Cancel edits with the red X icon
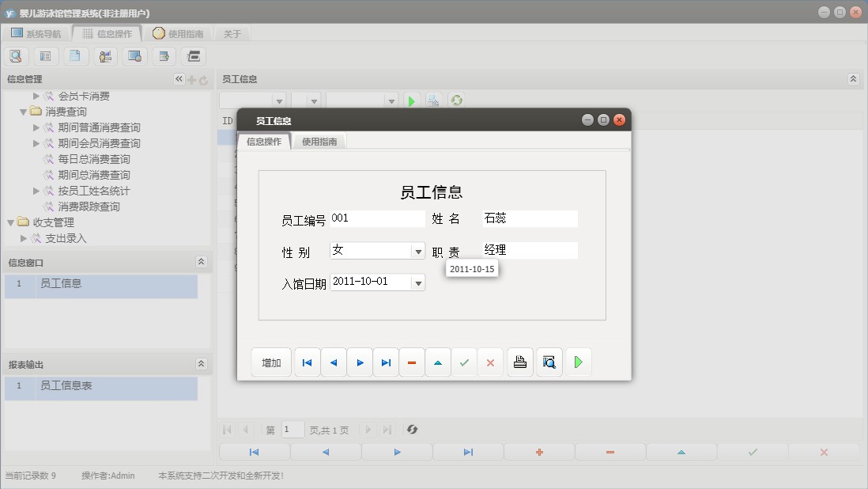This screenshot has width=868, height=489. pyautogui.click(x=490, y=362)
